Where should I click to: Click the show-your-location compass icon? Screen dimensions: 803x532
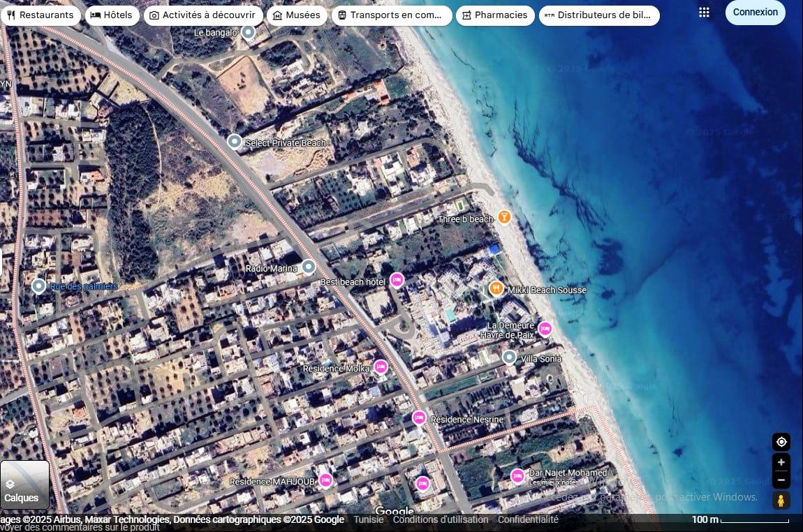pyautogui.click(x=781, y=442)
